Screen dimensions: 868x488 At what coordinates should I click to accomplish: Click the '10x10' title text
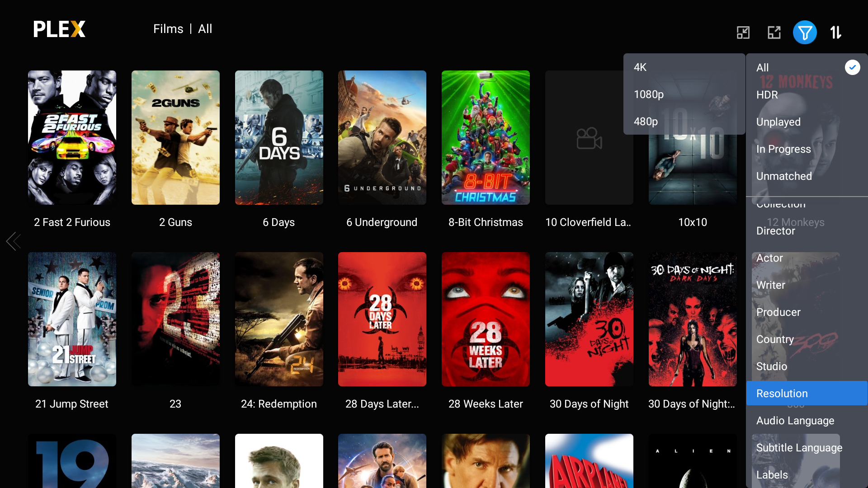(693, 222)
